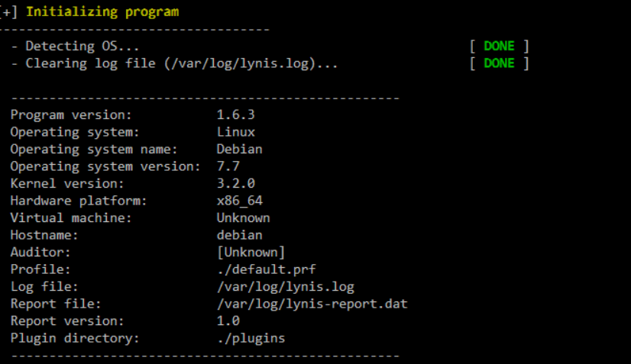Select the Operating system value Linux
Viewport: 631px width, 364px height.
coord(235,132)
